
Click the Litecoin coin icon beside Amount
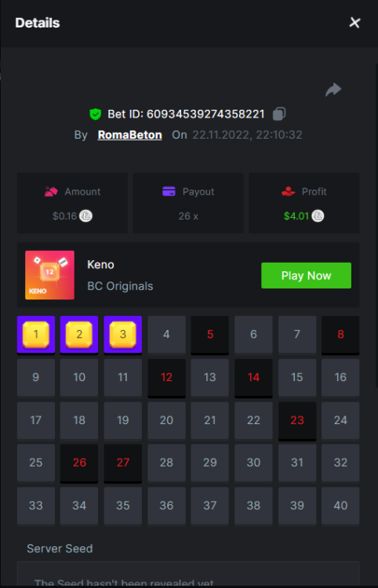(x=85, y=216)
